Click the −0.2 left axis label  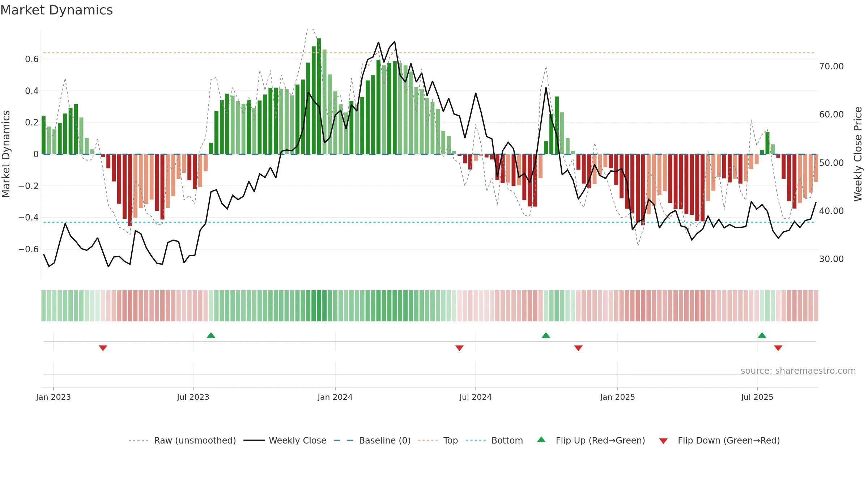[29, 186]
